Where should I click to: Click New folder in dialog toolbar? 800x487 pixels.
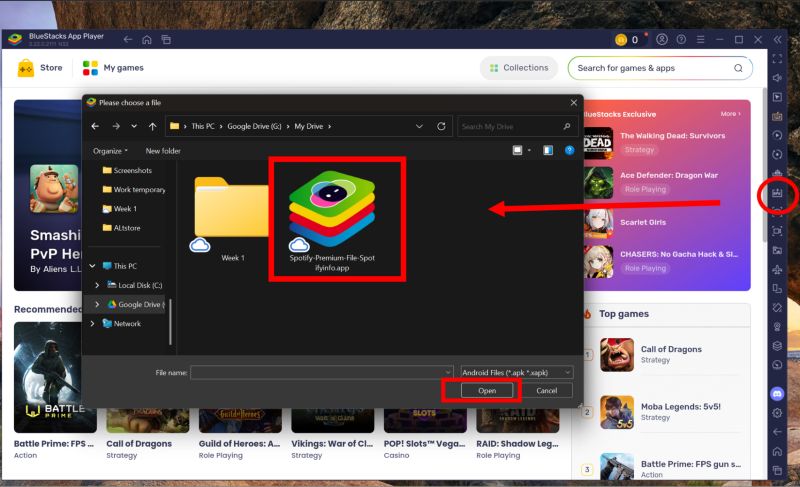pyautogui.click(x=163, y=151)
